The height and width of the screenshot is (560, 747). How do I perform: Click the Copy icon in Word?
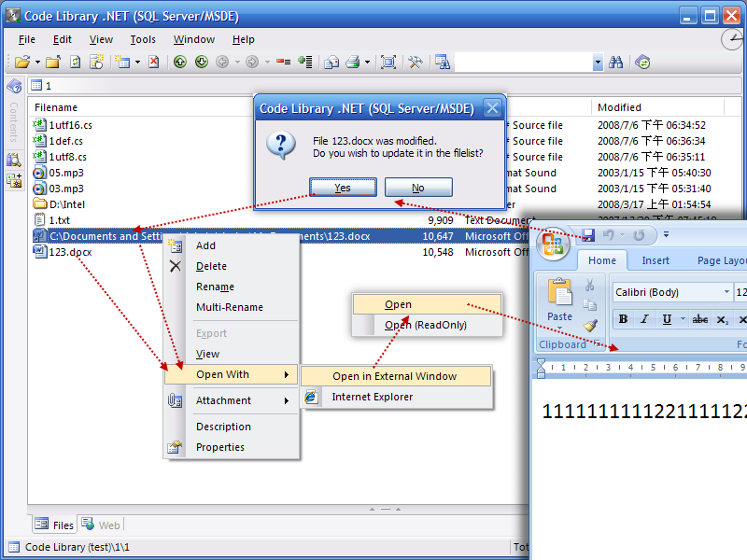pos(590,305)
